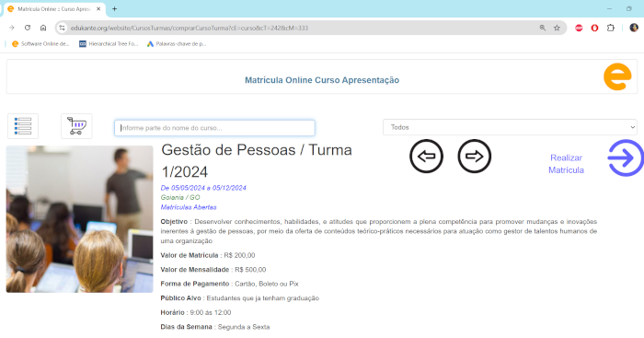Viewport: 644px width, 338px height.
Task: Open the ABP adblock extension
Action: pos(579,28)
